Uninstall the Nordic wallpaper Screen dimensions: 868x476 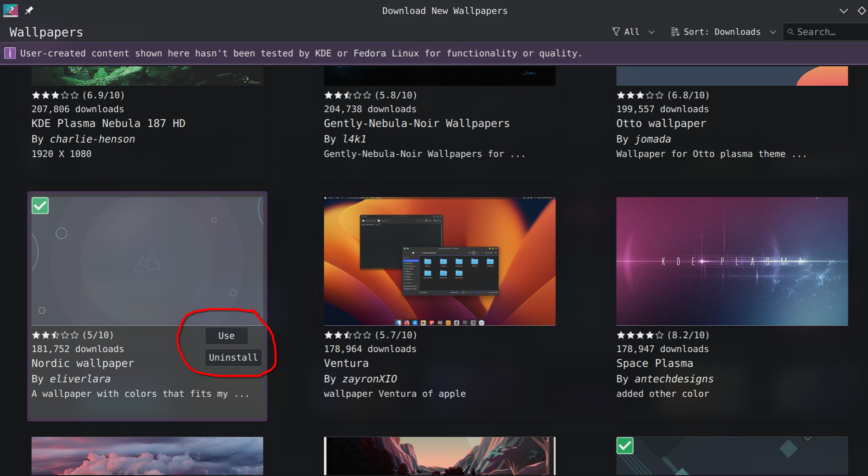pos(233,357)
